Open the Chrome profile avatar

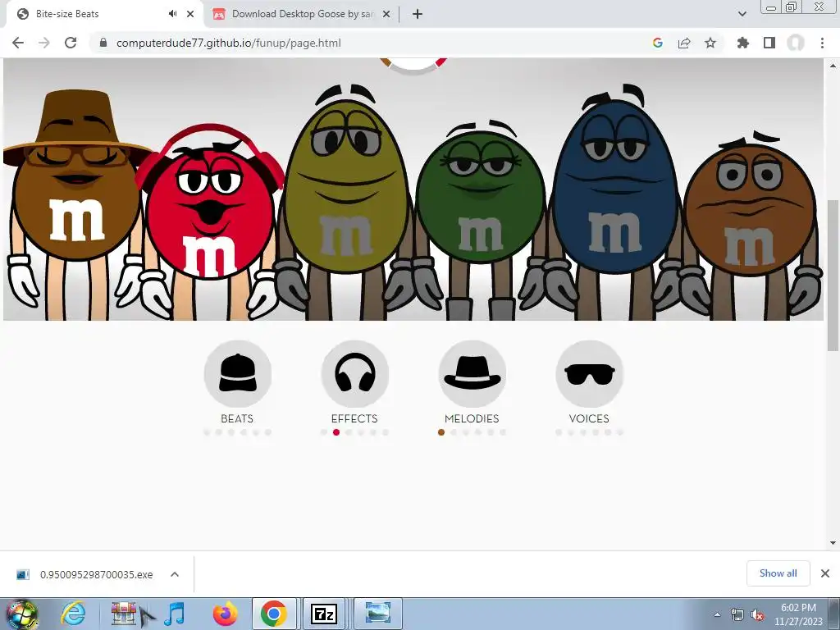796,43
